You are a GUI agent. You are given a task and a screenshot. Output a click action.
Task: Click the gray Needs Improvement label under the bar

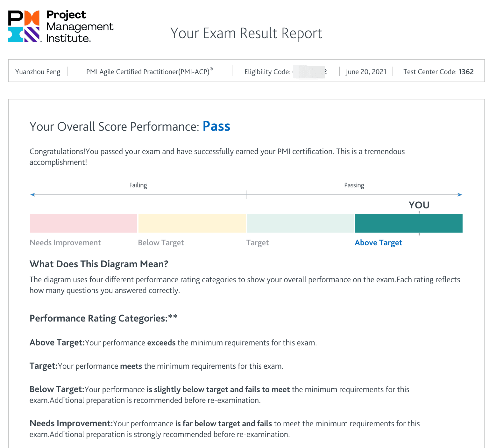click(x=65, y=243)
